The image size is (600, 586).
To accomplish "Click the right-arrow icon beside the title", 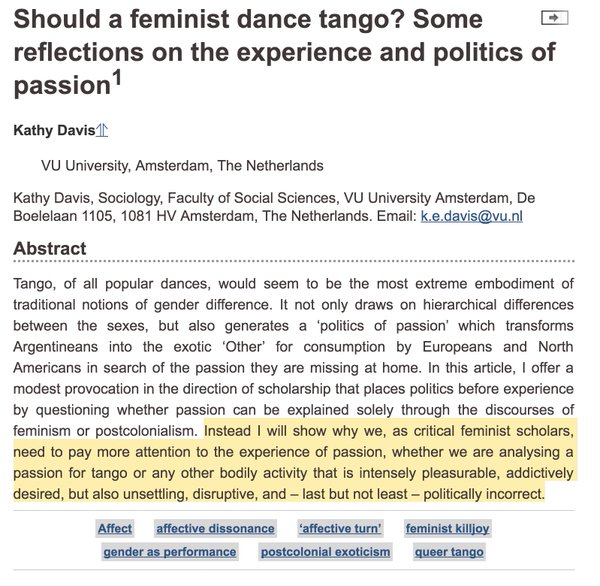I will pos(554,18).
